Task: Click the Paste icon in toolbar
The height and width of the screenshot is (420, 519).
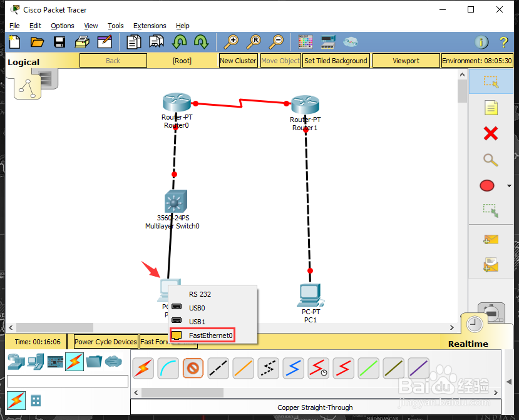Action: [x=157, y=42]
